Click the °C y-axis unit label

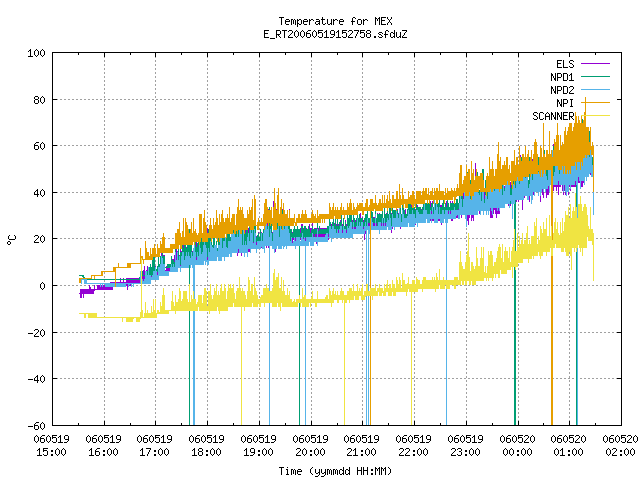12,240
